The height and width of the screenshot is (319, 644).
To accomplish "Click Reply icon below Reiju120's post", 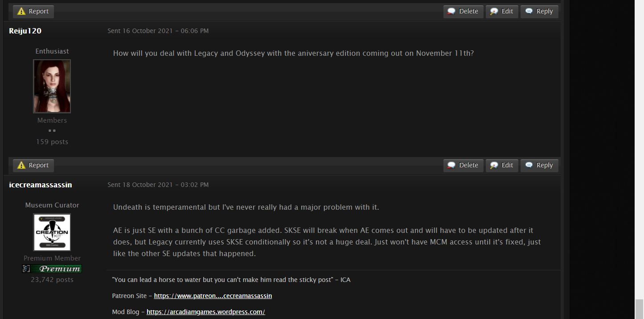I will [x=529, y=166].
